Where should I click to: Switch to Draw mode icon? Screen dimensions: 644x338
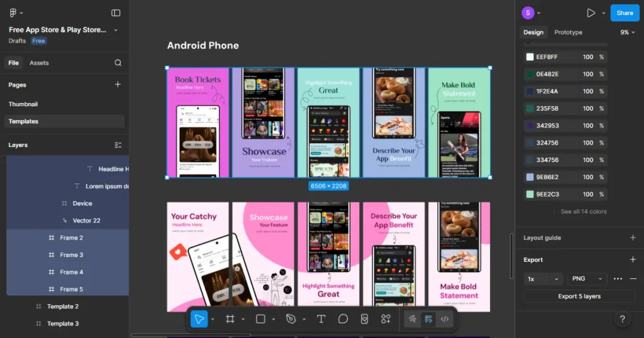tap(412, 319)
